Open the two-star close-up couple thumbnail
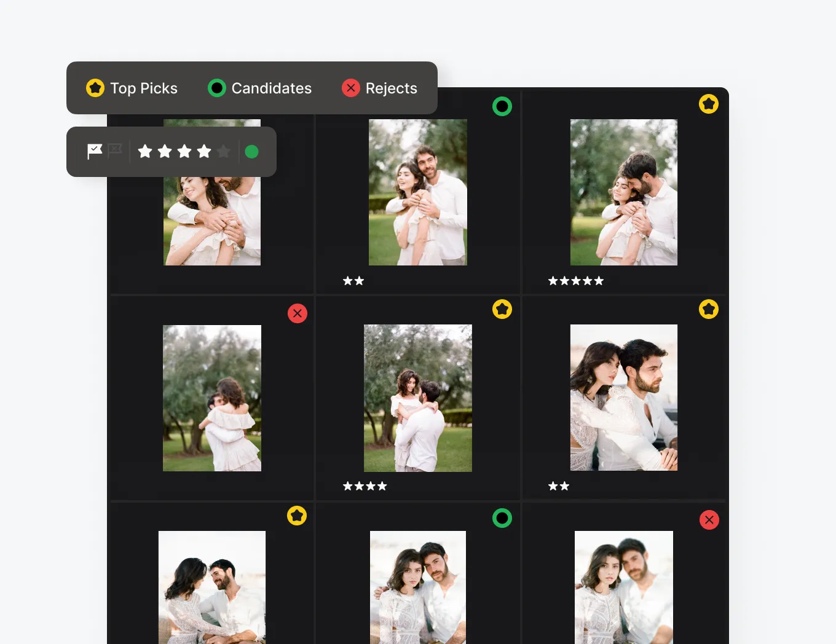Image resolution: width=836 pixels, height=644 pixels. pos(624,398)
